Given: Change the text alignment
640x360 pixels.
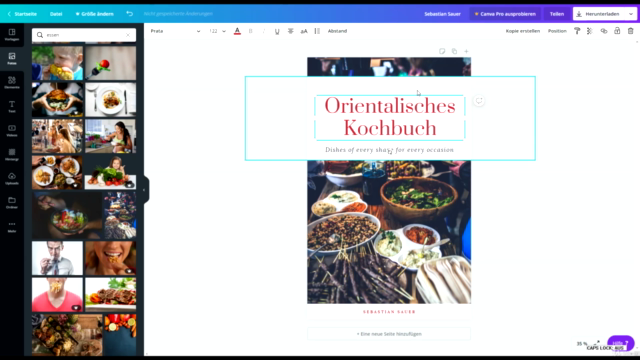Looking at the screenshot, I should (291, 31).
